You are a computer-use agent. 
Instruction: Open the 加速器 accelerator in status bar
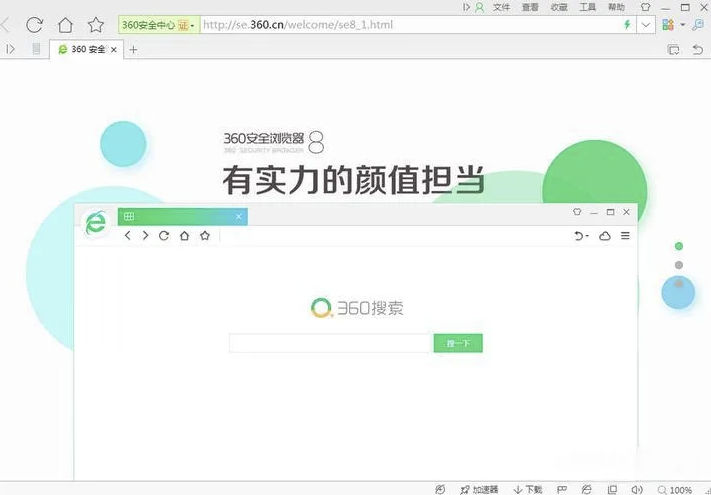(479, 490)
